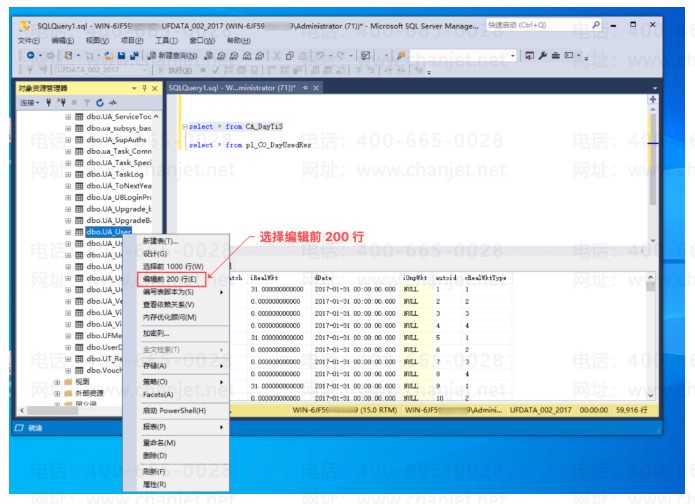The height and width of the screenshot is (504, 695).
Task: Choose 编辑前 200 行(E) from context menu
Action: [172, 279]
